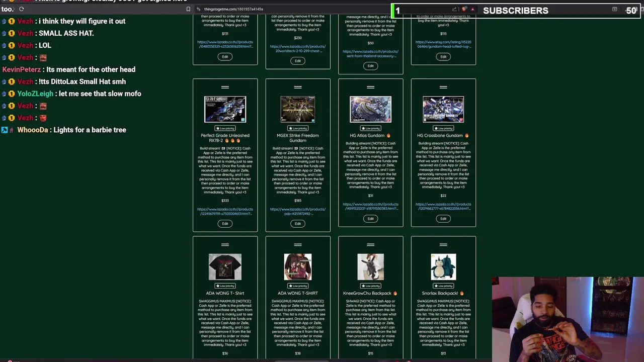
Task: Open the Perfect Grade Unleashed RX78-2 box image
Action: [225, 109]
